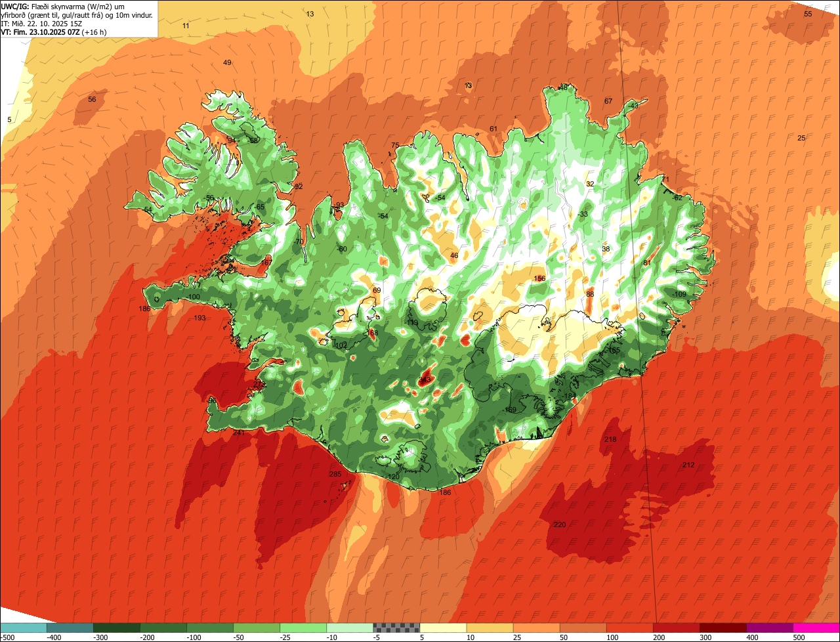
Task: Click the map value 38
Action: pos(606,249)
